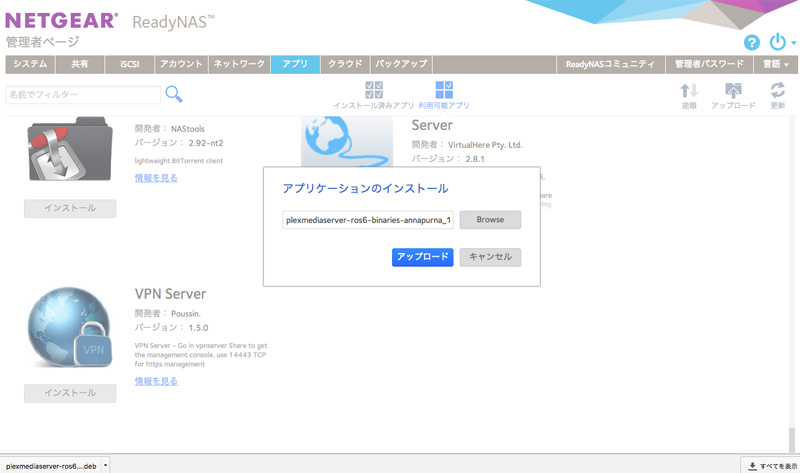Screen dimensions: 800x473
Task: Open the language (言語) dropdown
Action: coord(775,64)
